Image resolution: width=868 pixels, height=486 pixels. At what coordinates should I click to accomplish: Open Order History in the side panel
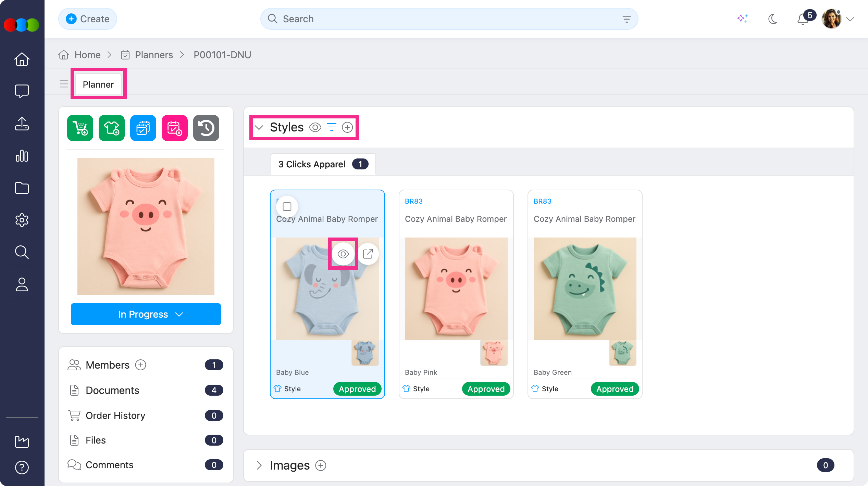pos(115,415)
